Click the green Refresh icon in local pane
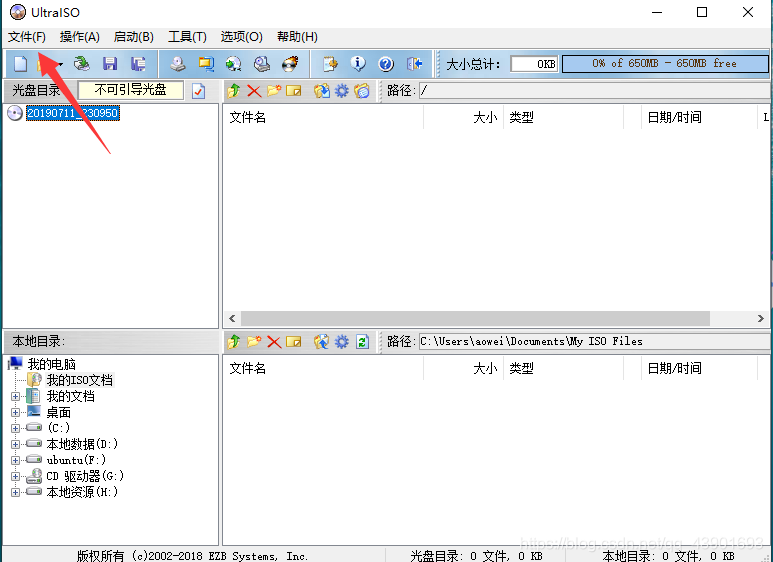Image resolution: width=773 pixels, height=562 pixels. click(x=362, y=341)
